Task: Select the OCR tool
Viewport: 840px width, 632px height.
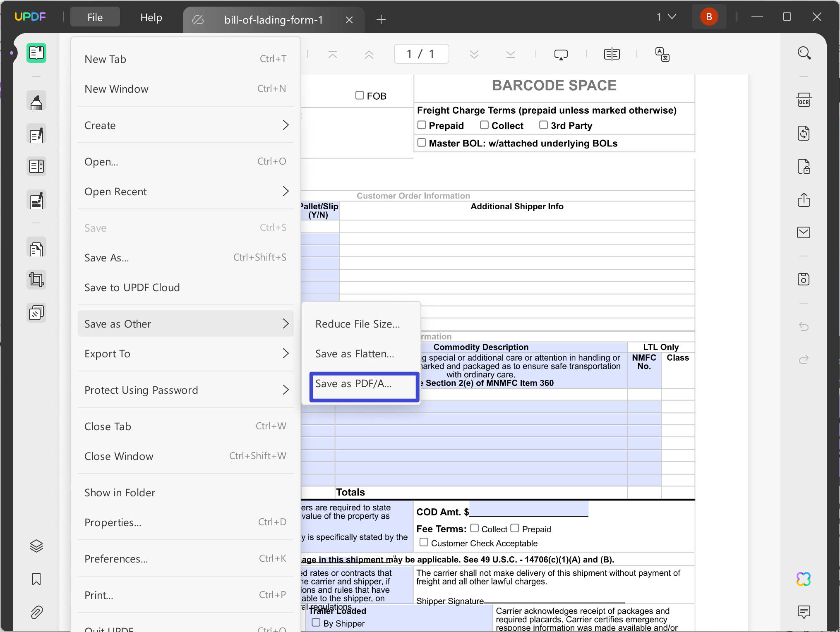Action: pos(804,100)
